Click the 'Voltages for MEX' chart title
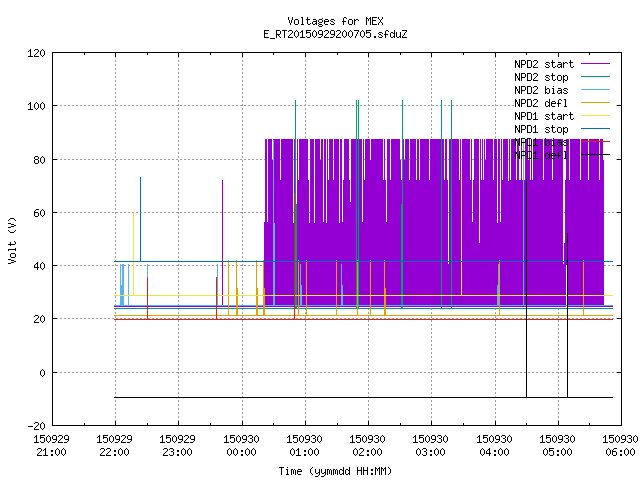The height and width of the screenshot is (480, 640). (x=335, y=21)
